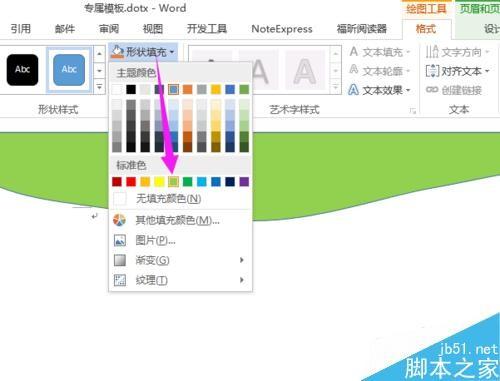Click the gradient square icon
The height and width of the screenshot is (381, 500).
[x=120, y=260]
